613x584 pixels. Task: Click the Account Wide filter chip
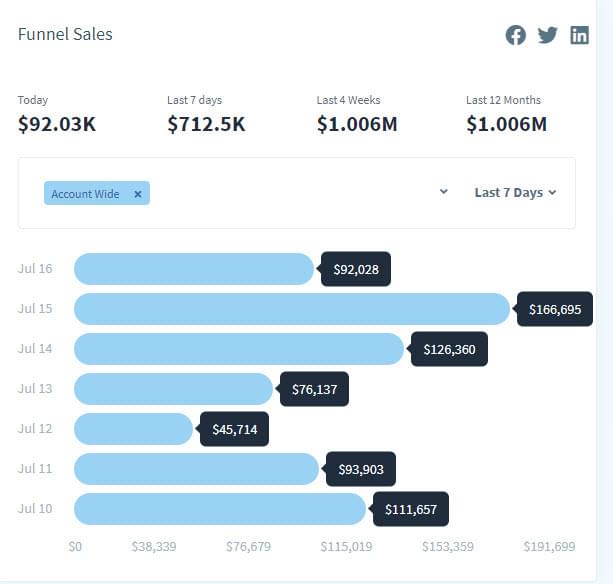86,194
